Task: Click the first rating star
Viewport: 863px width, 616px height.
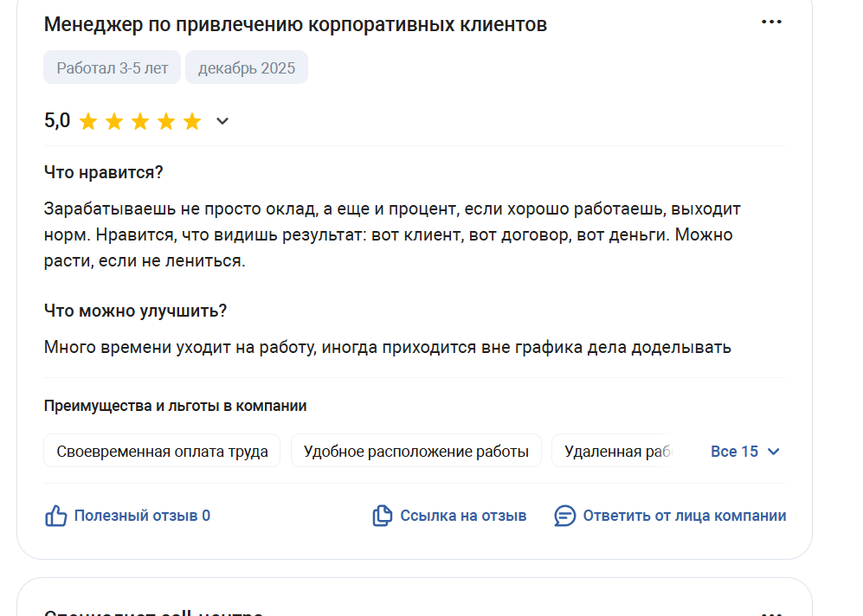Action: 88,122
